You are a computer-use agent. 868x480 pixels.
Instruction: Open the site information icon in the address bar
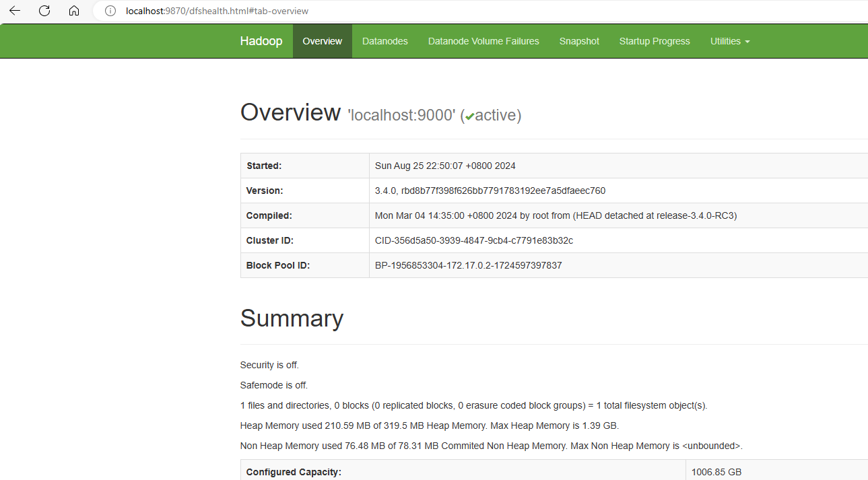pyautogui.click(x=111, y=11)
